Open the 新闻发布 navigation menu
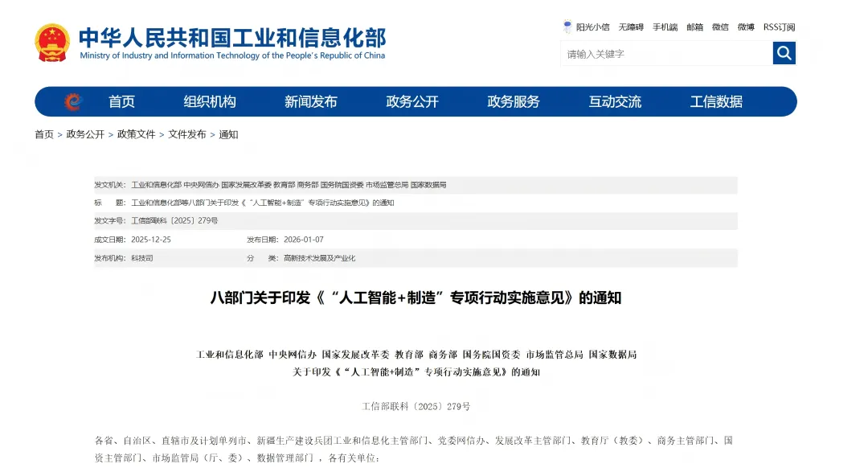 coord(312,101)
